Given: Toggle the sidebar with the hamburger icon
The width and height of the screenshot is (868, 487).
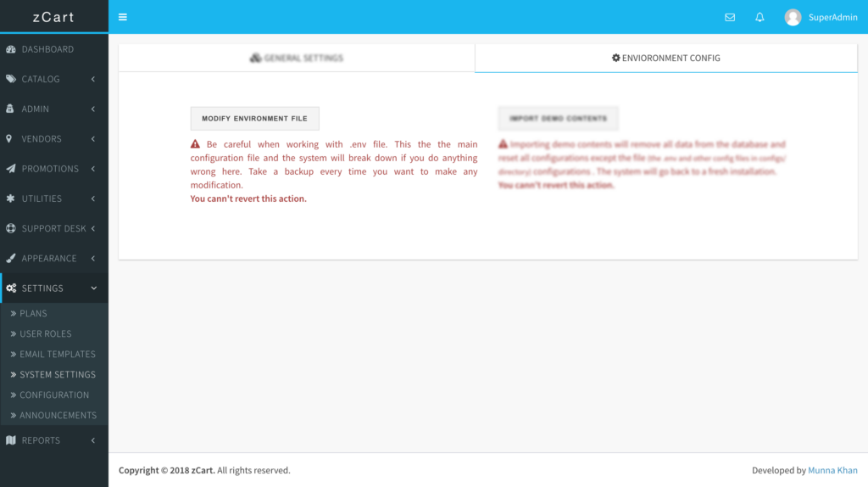Looking at the screenshot, I should (123, 17).
